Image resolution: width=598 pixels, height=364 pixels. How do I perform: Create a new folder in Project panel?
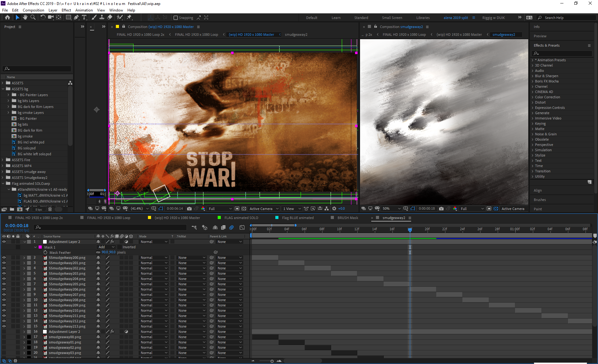[12, 209]
